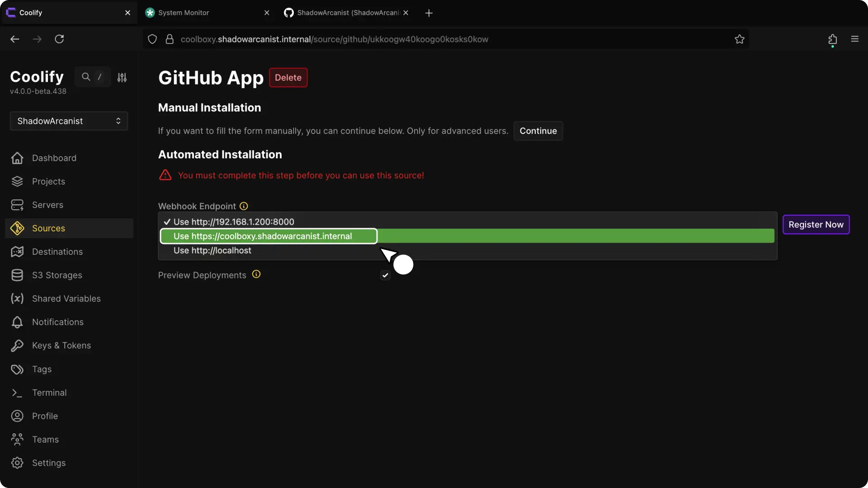
Task: Choose Use http://localhost option
Action: pos(212,250)
